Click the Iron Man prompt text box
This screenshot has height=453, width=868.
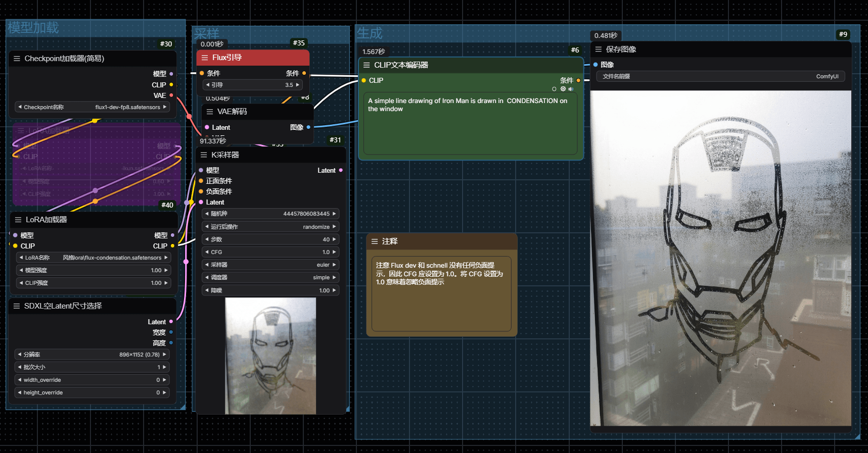click(471, 123)
